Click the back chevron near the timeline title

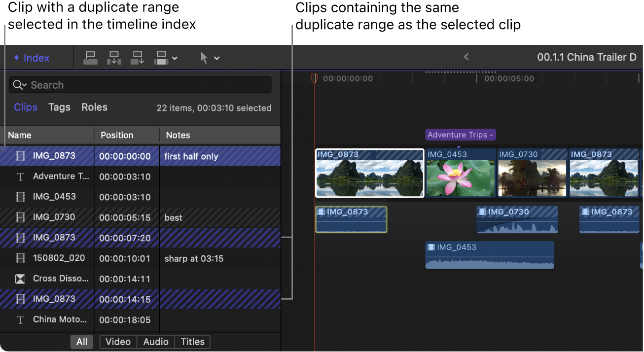point(465,57)
